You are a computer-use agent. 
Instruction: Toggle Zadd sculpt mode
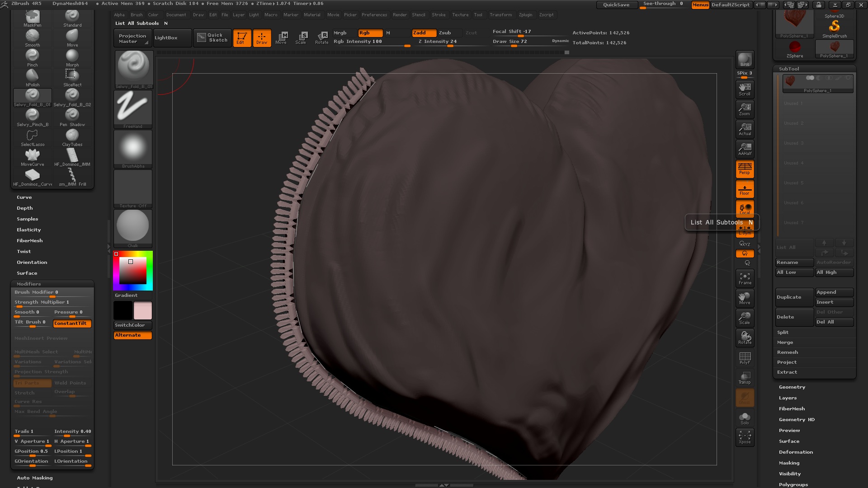424,33
